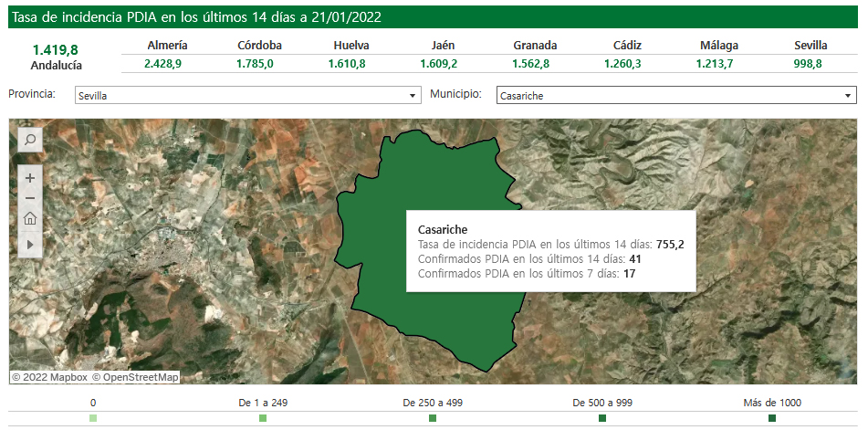868x430 pixels.
Task: Zoom in with the plus button
Action: point(30,178)
